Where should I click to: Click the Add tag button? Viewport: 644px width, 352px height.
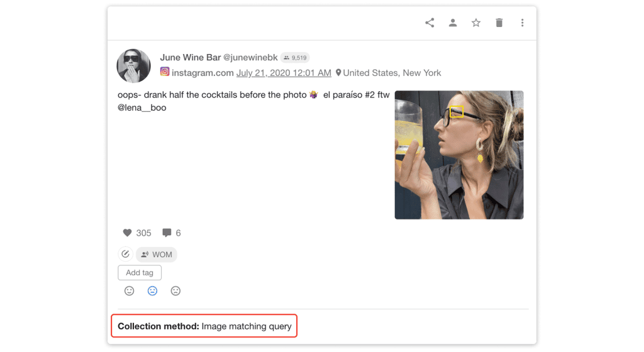(x=140, y=272)
